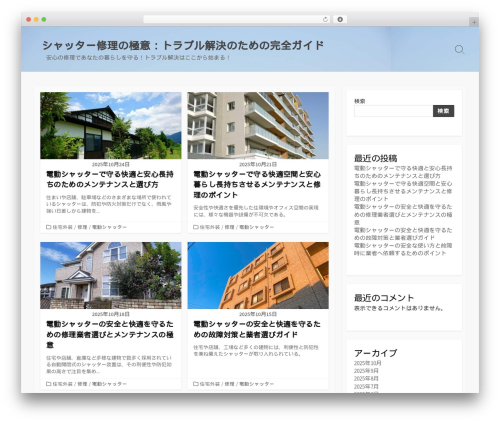Open the 2025年9月 archive link
This screenshot has height=423, width=500.
tap(366, 371)
